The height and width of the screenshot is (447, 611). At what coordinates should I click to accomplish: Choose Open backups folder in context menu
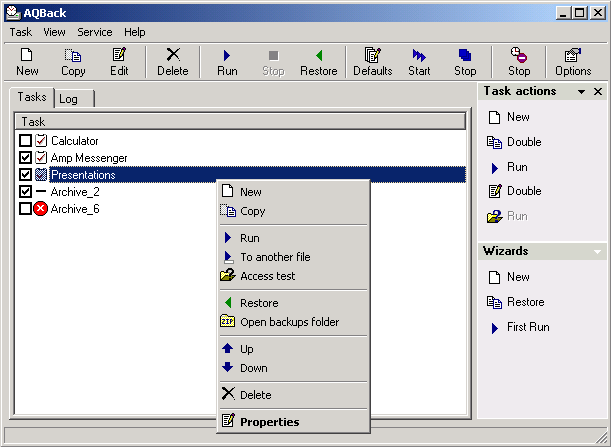coord(293,322)
